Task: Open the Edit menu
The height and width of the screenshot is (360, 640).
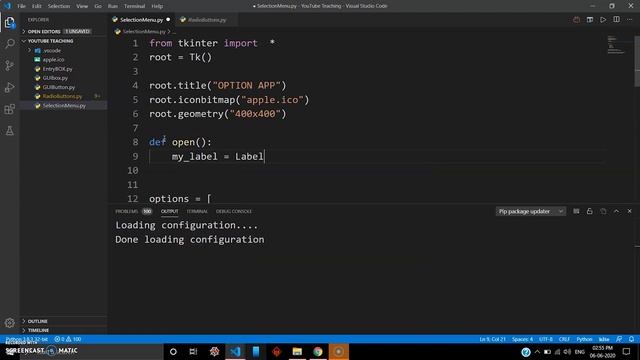Action: tap(37, 6)
